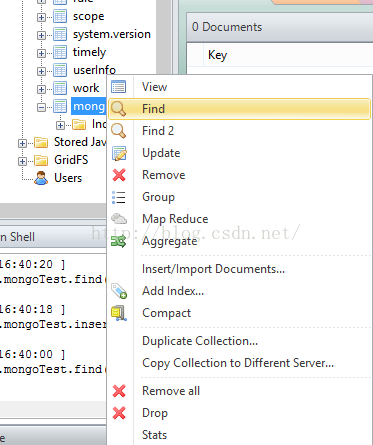Click the list icon beside Group
The image size is (373, 445).
pyautogui.click(x=119, y=197)
